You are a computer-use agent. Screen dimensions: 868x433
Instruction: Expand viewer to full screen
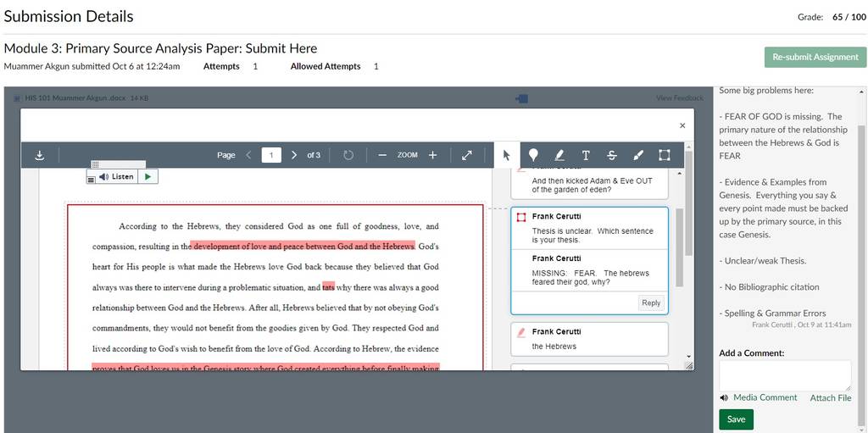point(467,155)
